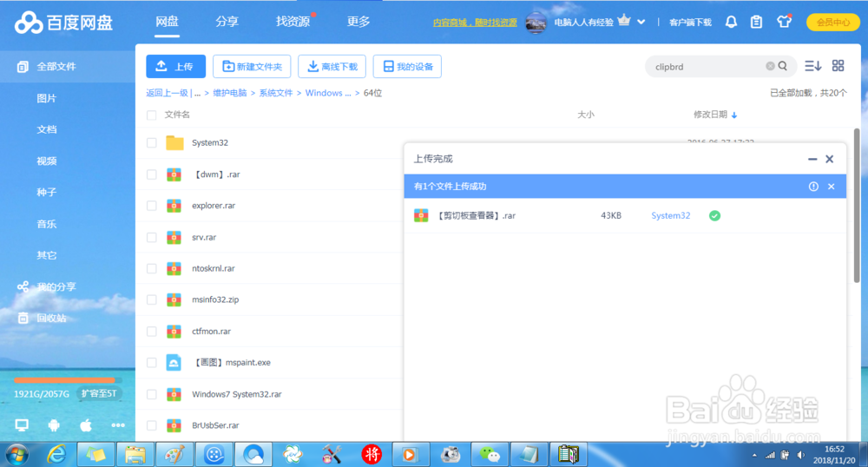Image resolution: width=868 pixels, height=467 pixels.
Task: Dismiss the upload success blue bar
Action: pyautogui.click(x=831, y=187)
